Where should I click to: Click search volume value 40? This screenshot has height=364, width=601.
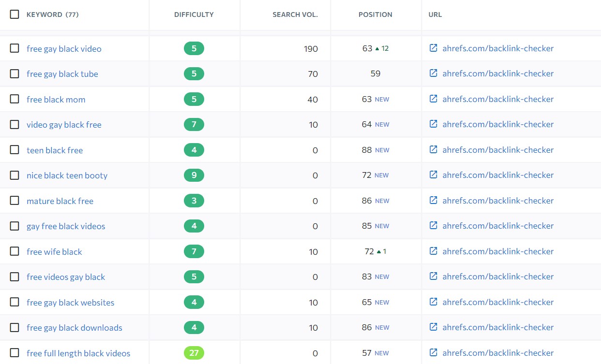click(313, 100)
